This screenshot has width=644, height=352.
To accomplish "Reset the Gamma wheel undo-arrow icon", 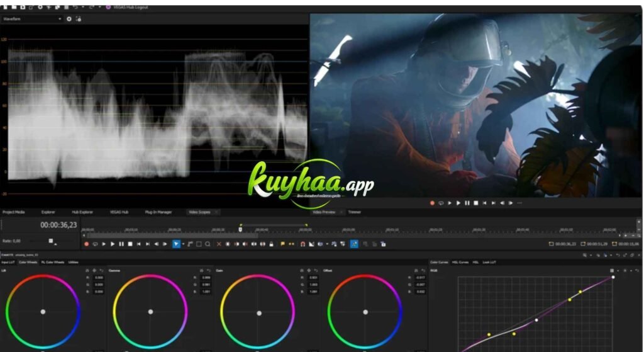I will 209,271.
